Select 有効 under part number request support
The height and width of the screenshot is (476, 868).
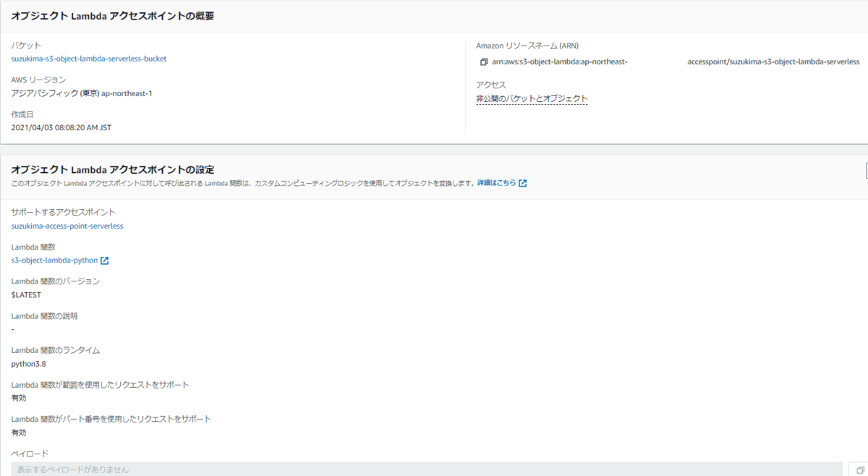click(17, 432)
